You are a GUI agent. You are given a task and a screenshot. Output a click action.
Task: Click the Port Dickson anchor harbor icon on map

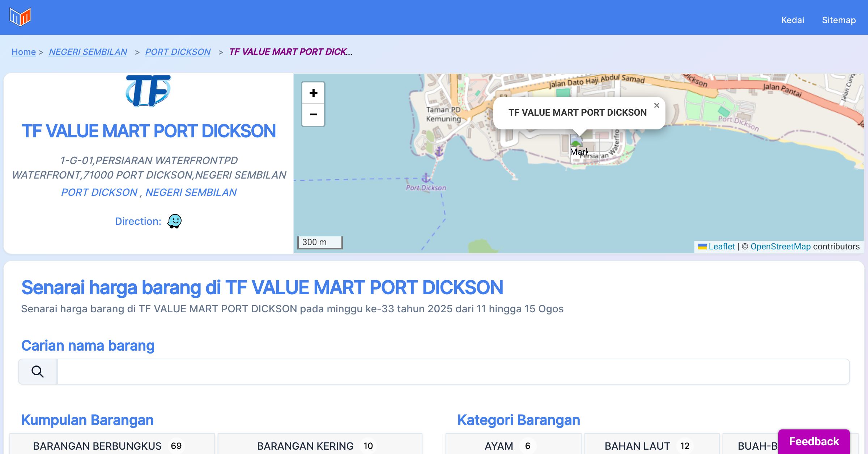coord(426,177)
